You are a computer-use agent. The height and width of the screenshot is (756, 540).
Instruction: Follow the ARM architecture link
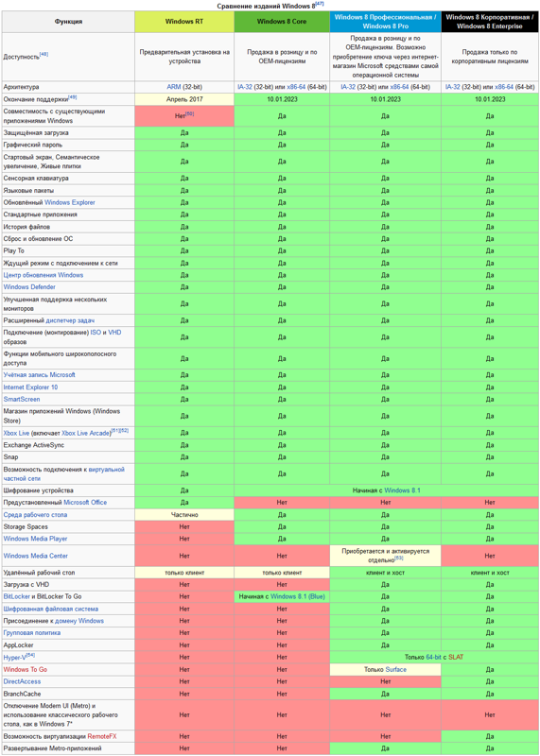click(174, 87)
